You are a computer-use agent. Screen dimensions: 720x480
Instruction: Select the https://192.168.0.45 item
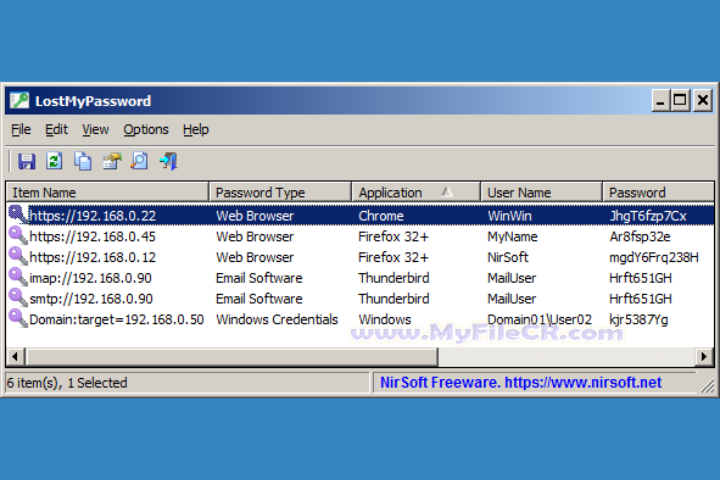[92, 236]
